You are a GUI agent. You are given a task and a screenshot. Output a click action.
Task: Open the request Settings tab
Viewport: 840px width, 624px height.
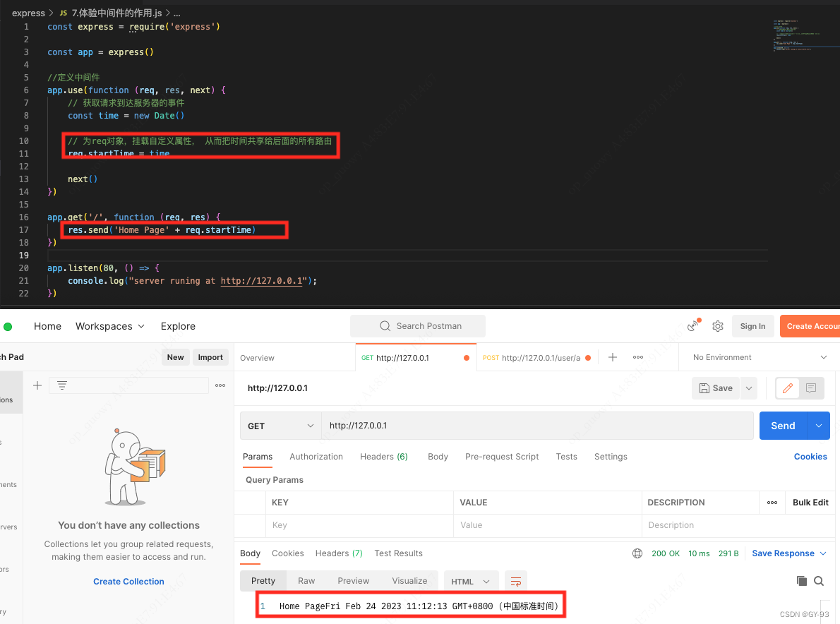(611, 456)
